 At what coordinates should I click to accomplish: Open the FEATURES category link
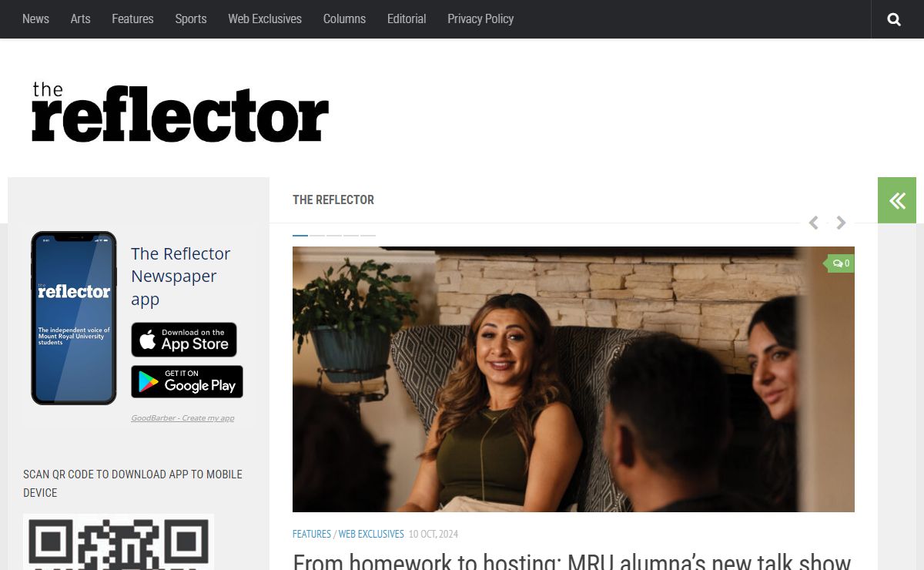tap(312, 534)
